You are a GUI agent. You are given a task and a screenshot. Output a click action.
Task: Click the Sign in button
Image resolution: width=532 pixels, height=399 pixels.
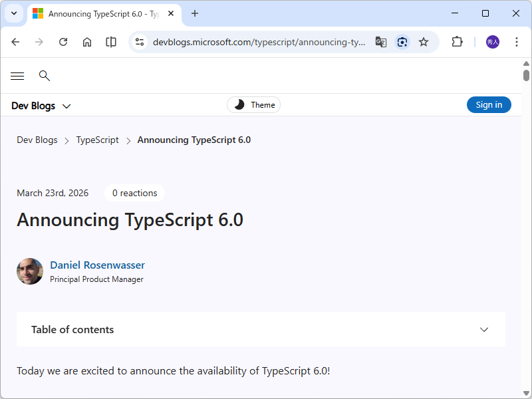489,105
